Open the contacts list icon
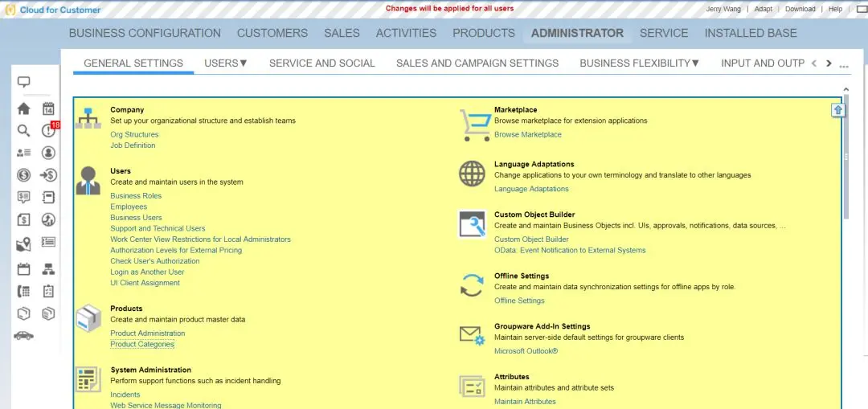The width and height of the screenshot is (868, 409). click(x=24, y=153)
